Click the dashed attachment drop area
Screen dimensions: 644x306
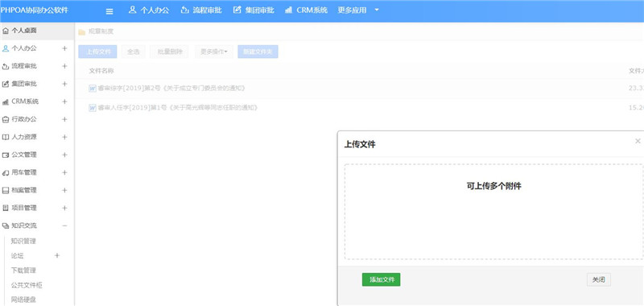point(493,212)
